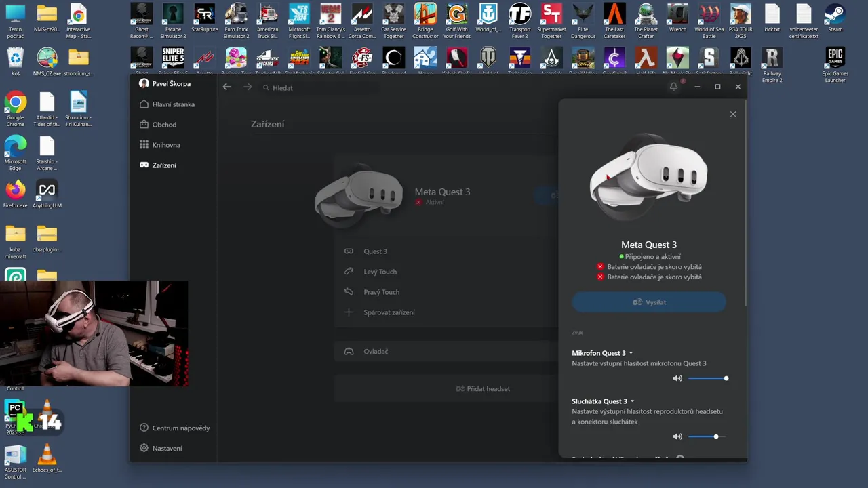Open the notifications bell

coord(673,87)
